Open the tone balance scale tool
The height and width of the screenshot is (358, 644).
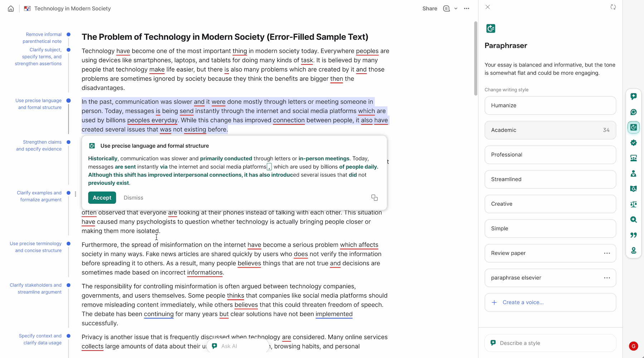[x=633, y=204]
